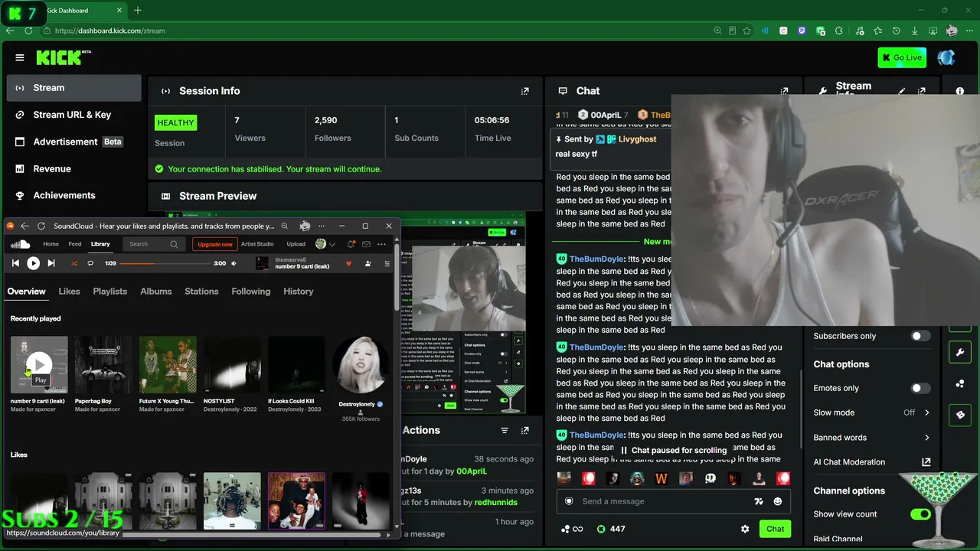Skip to next track in SoundCloud
This screenshot has width=980, height=551.
tap(51, 263)
